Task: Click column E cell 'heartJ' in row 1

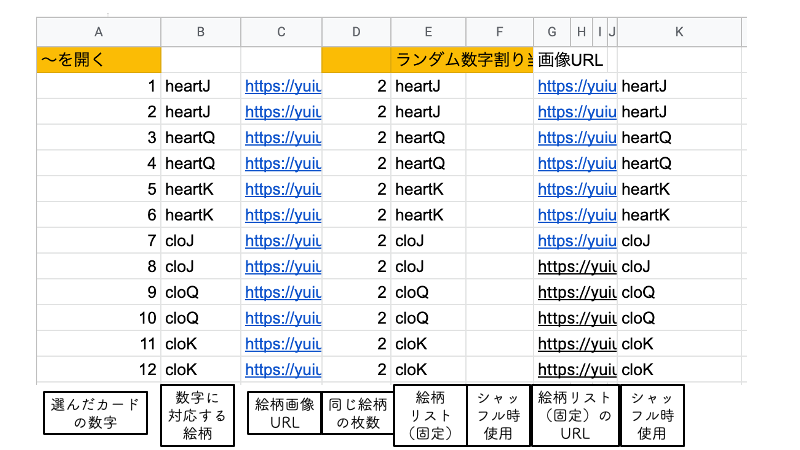Action: coord(428,86)
